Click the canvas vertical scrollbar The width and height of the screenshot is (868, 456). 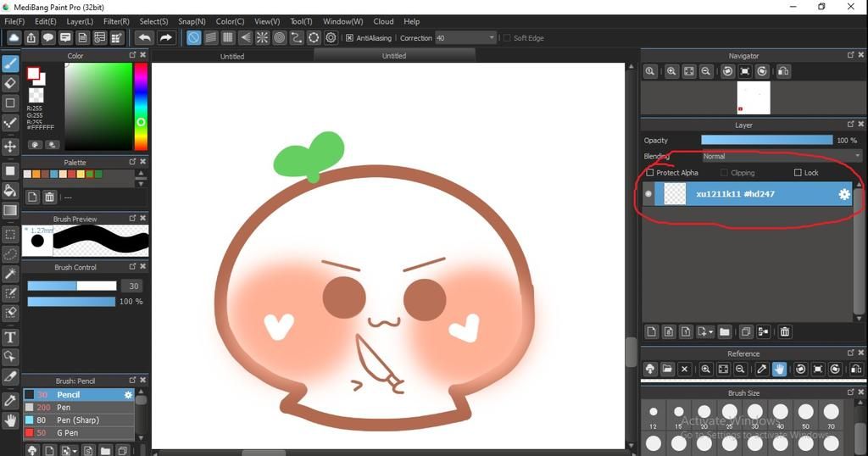coord(631,351)
